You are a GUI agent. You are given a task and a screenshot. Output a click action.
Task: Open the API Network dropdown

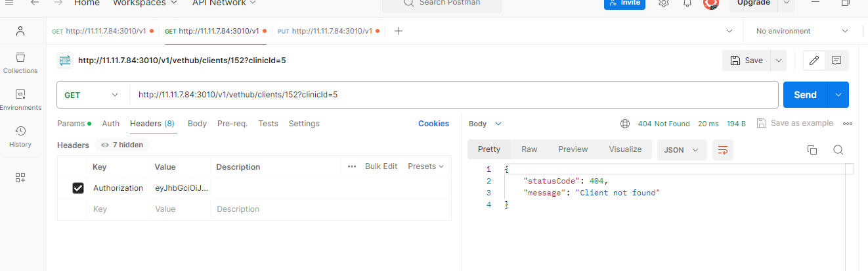pos(225,3)
